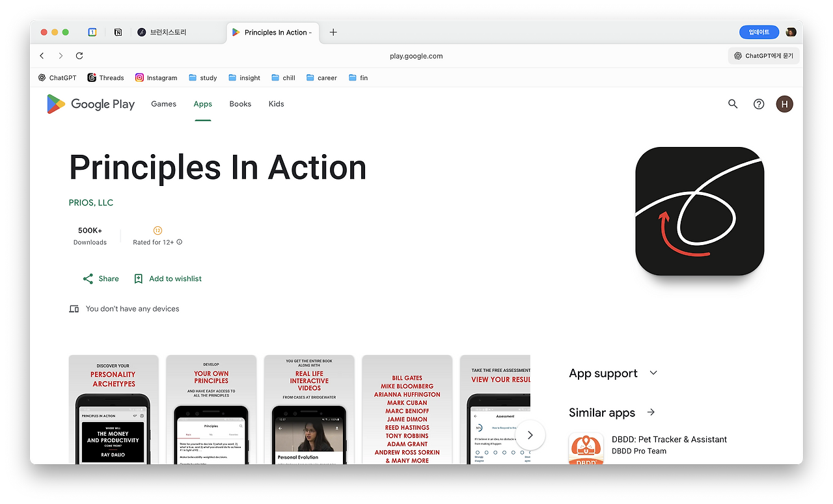Image resolution: width=833 pixels, height=504 pixels.
Task: Expand the App support section
Action: pyautogui.click(x=653, y=373)
